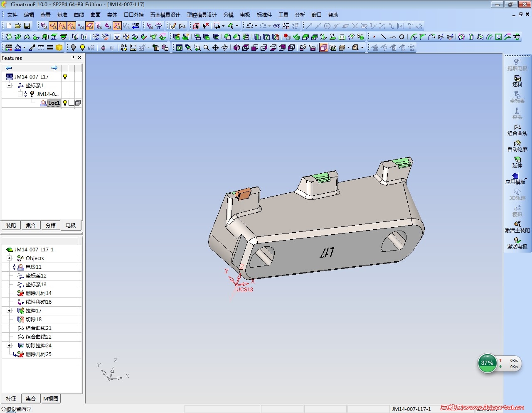Select 线性移动16 in the feature tree
The width and height of the screenshot is (532, 413).
[38, 302]
